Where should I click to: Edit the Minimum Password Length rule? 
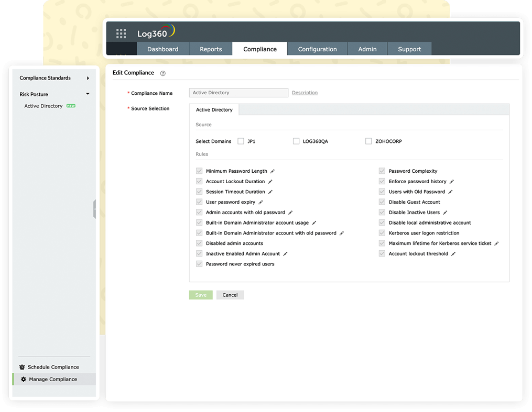click(273, 171)
